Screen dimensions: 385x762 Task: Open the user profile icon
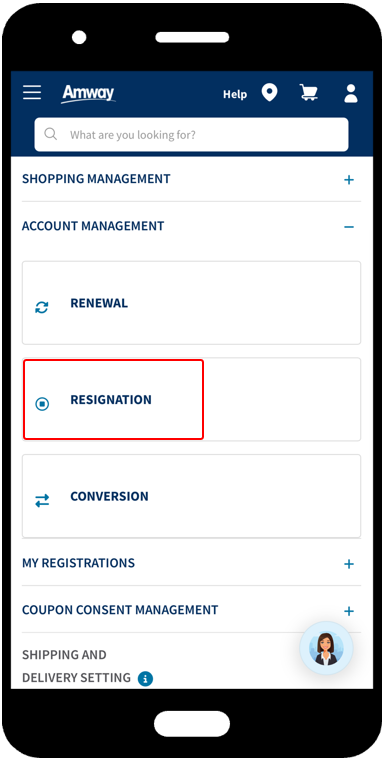[x=350, y=93]
